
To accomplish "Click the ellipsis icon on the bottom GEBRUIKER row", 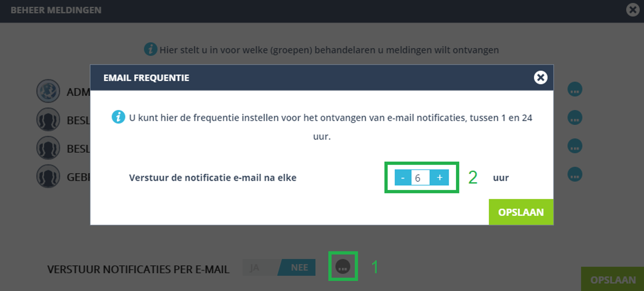I will click(x=574, y=174).
